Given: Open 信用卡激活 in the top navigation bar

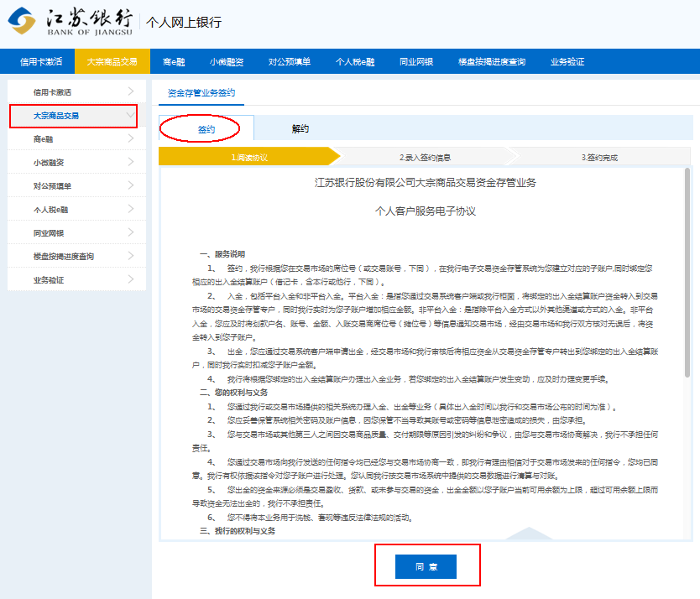Looking at the screenshot, I should [x=41, y=61].
